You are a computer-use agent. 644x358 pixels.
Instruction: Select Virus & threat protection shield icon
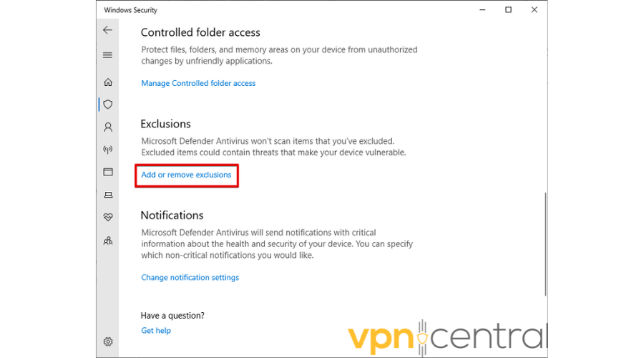click(108, 105)
